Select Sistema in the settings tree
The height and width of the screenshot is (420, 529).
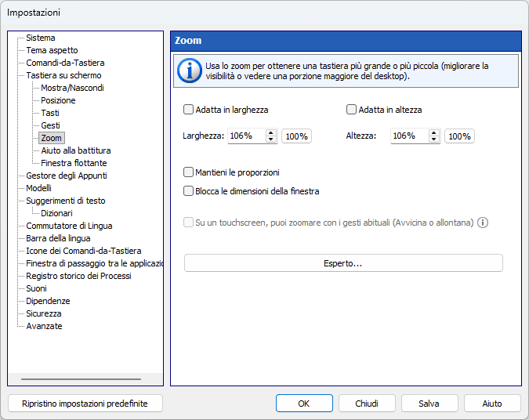pyautogui.click(x=41, y=38)
